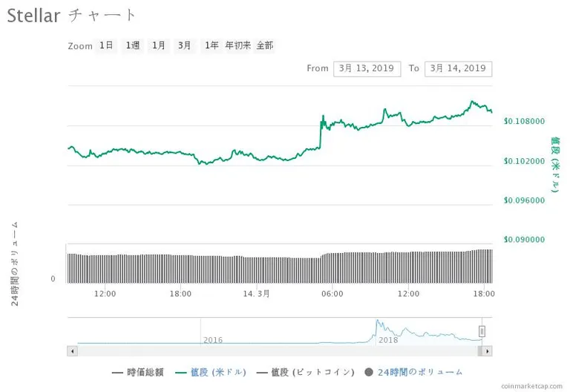Click the grey volume legend dot
Screen dimensions: 570x392
click(369, 373)
